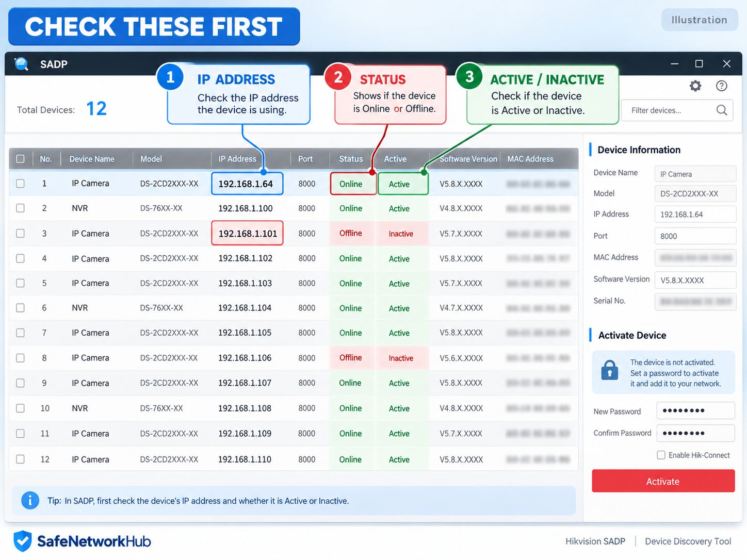747x560 pixels.
Task: Click the Online status for 192.168.1.107
Action: [x=350, y=383]
